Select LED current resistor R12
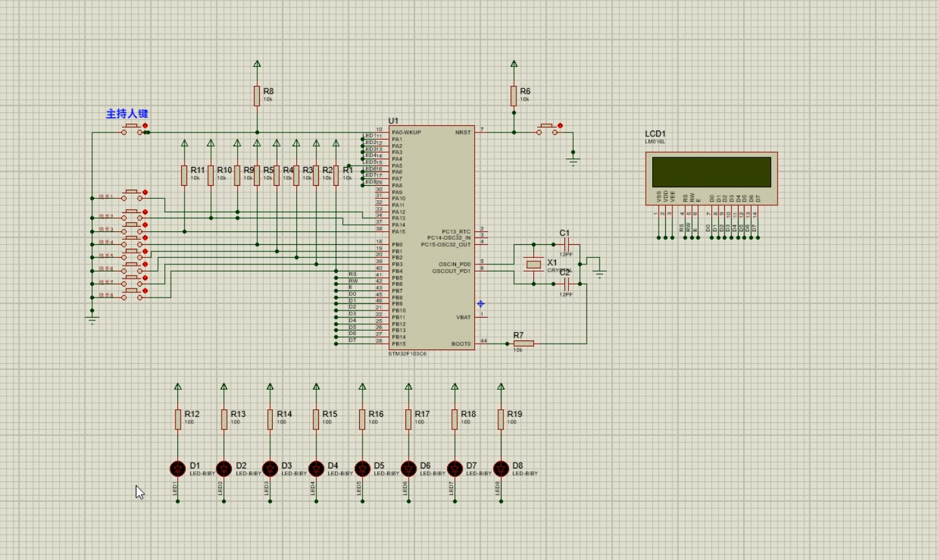The height and width of the screenshot is (560, 938). [x=178, y=419]
